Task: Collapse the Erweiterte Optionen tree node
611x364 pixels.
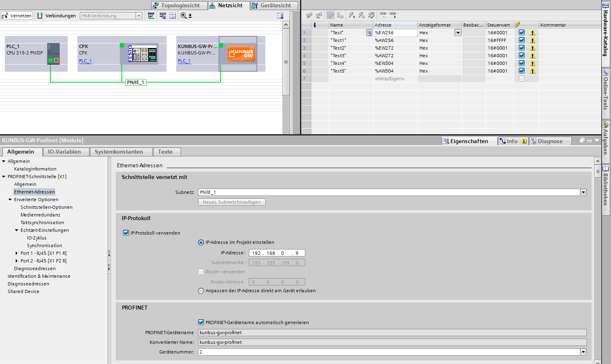Action: [x=10, y=200]
